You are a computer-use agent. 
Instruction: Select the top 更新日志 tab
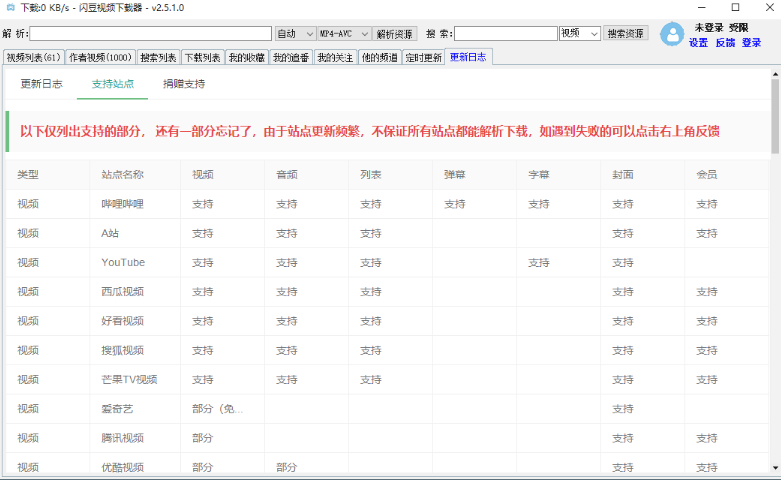coord(468,57)
